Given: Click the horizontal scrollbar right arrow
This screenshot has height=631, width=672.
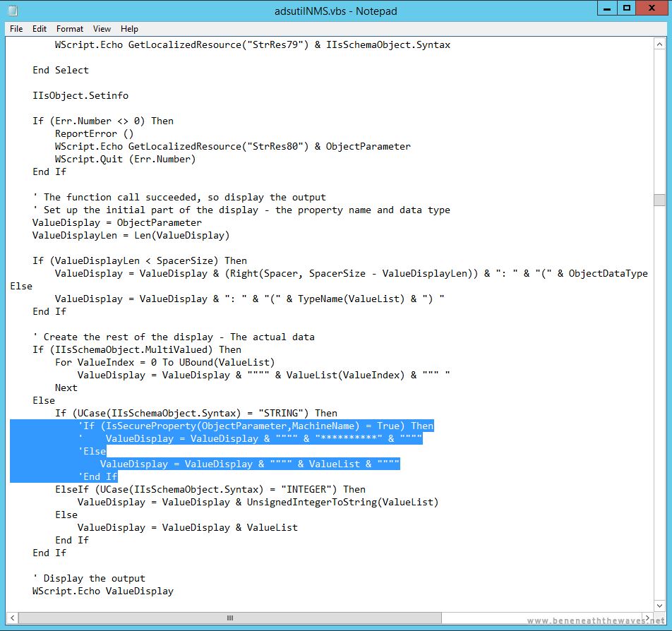Looking at the screenshot, I should click(x=648, y=618).
